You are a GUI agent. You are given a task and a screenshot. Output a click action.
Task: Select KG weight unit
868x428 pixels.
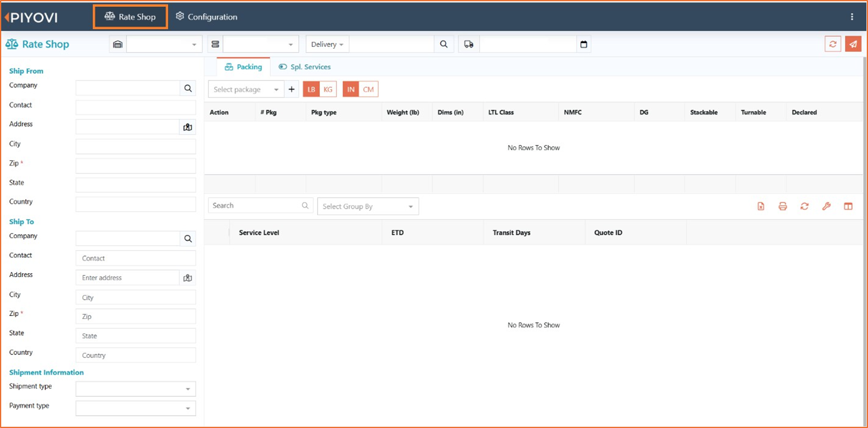pyautogui.click(x=328, y=89)
